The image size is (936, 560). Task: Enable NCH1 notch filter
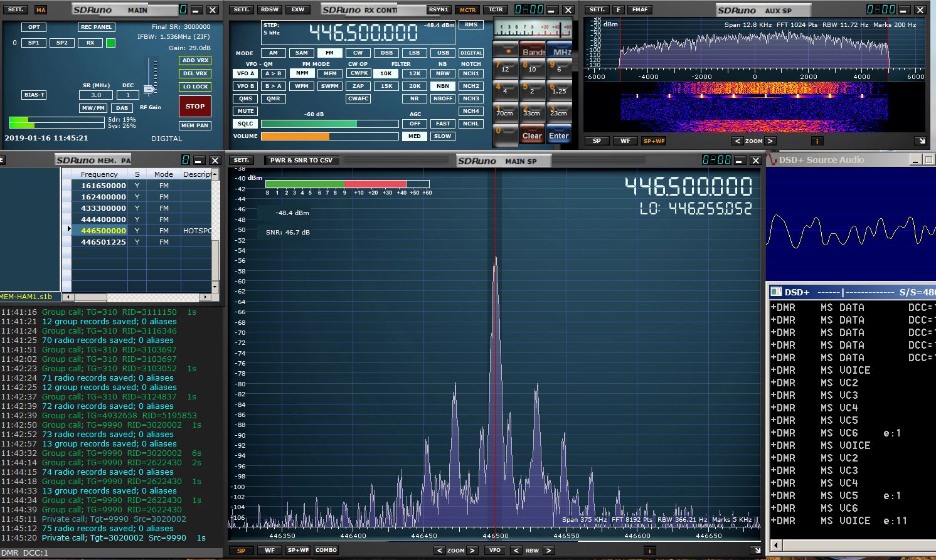(471, 73)
